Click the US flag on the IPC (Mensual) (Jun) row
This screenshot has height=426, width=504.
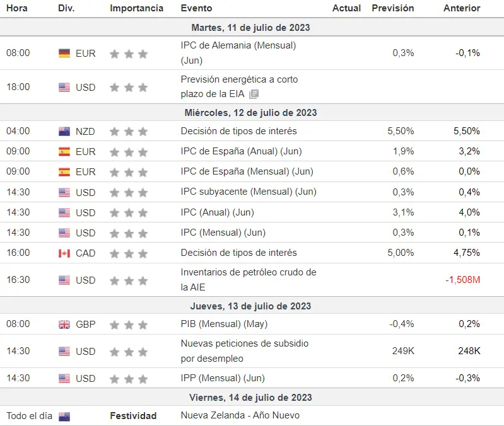[x=64, y=233]
